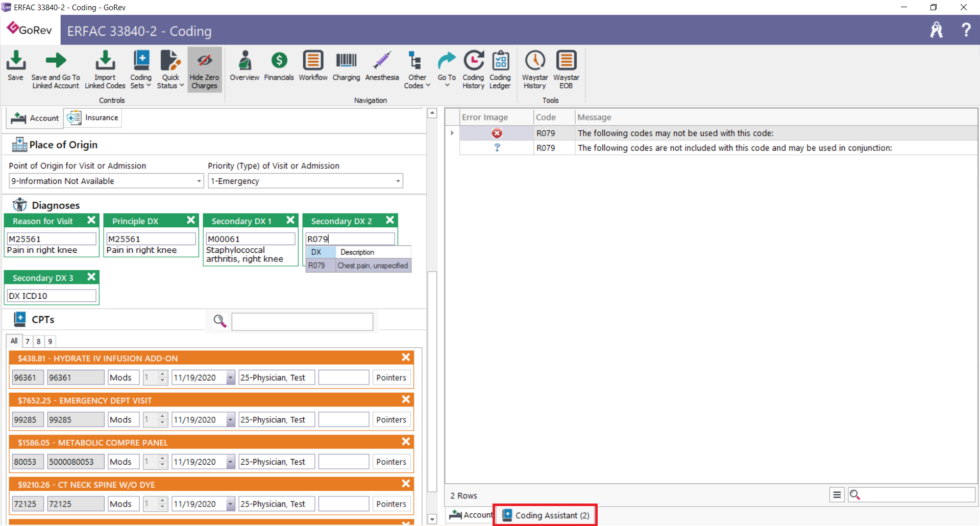Image resolution: width=980 pixels, height=526 pixels.
Task: Click Pointers for CPT 80053
Action: pyautogui.click(x=391, y=462)
